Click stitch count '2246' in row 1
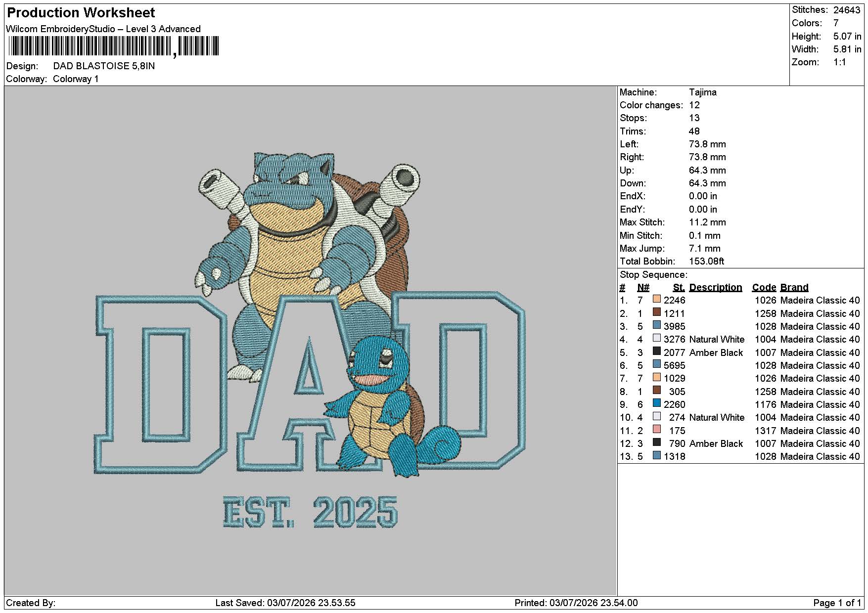 click(x=675, y=300)
